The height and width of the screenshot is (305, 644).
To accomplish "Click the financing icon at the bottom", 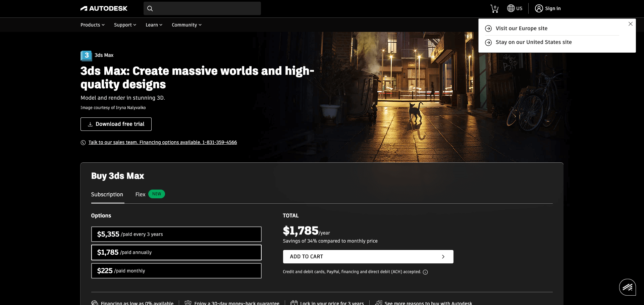I will (x=95, y=303).
